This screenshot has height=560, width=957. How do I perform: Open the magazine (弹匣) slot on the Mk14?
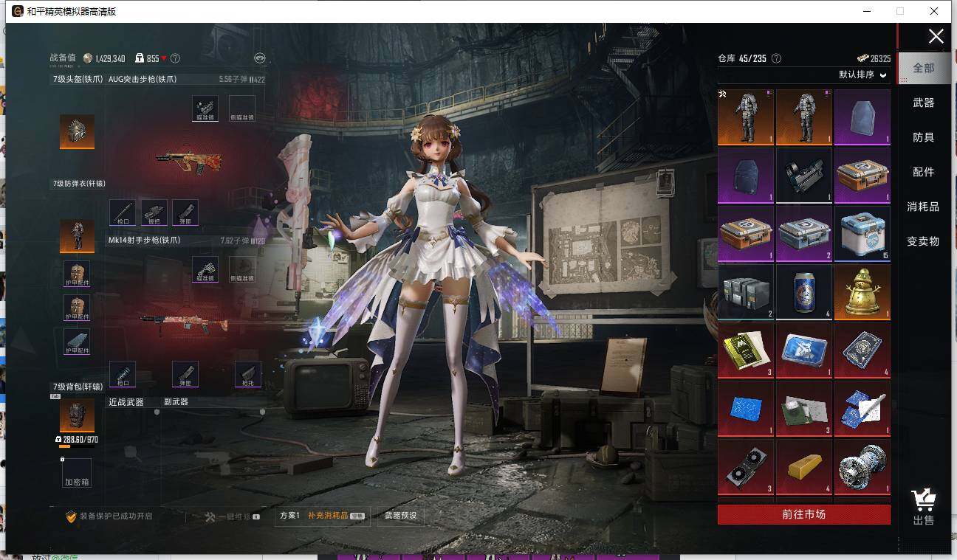click(x=185, y=374)
